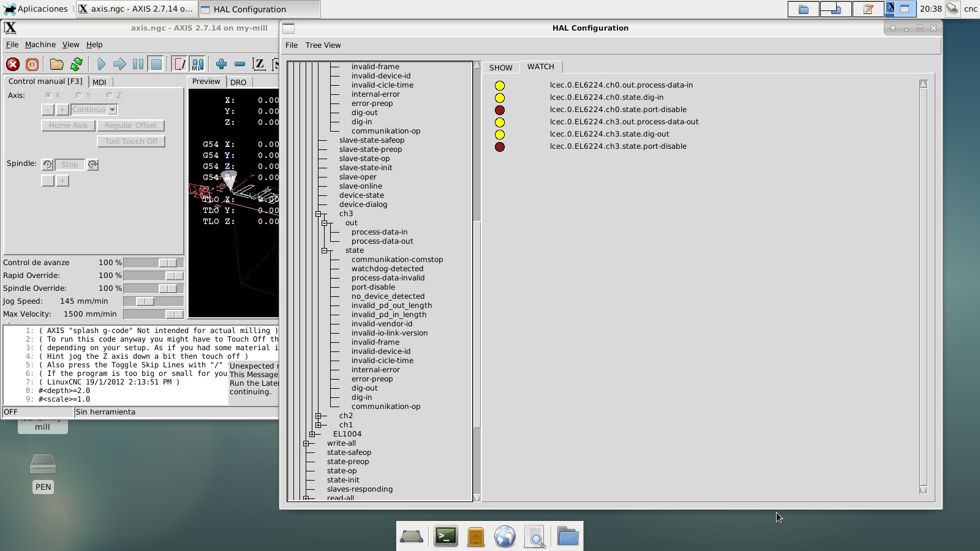Zoom out using the blue minus icon
The width and height of the screenshot is (980, 551).
pos(240,64)
